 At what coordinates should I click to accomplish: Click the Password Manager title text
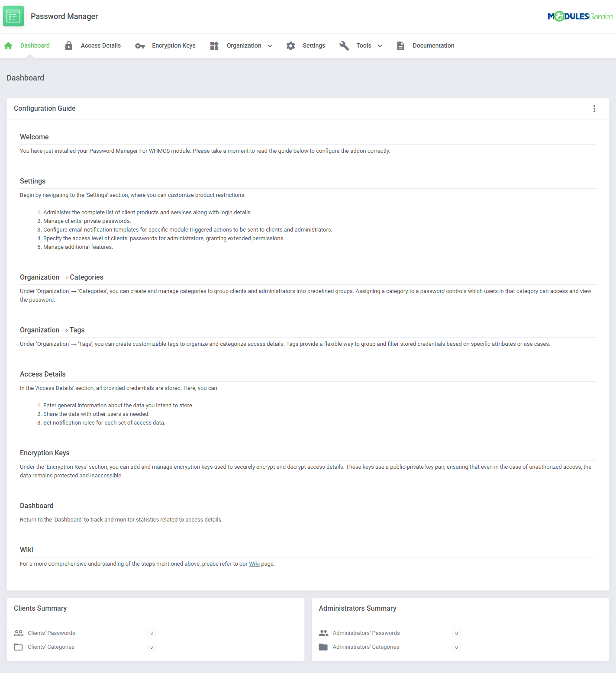click(x=64, y=16)
